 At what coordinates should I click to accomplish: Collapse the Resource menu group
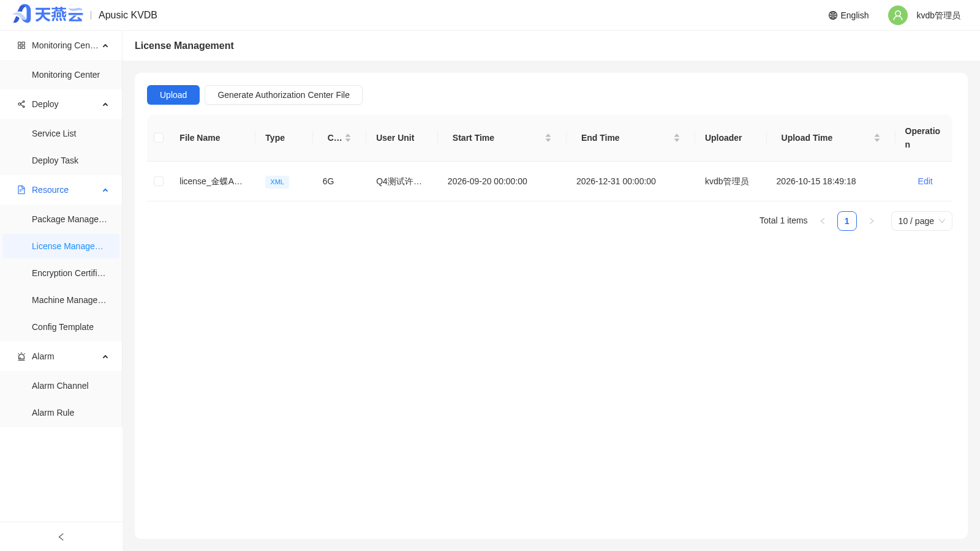point(105,190)
